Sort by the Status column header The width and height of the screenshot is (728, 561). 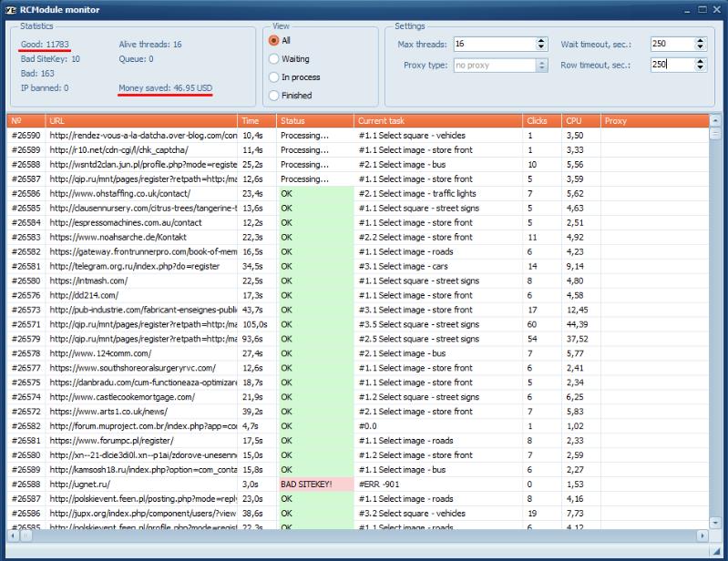(x=314, y=120)
